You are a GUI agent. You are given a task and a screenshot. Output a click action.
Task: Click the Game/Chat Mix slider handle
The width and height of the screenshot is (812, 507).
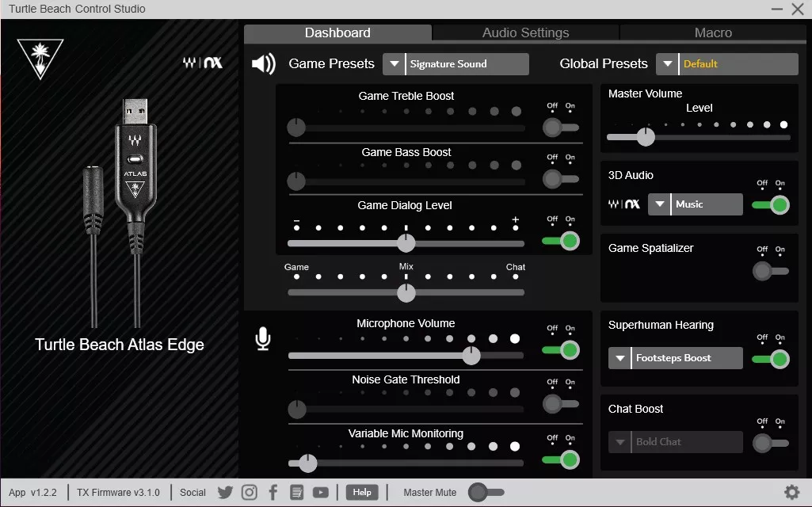406,292
